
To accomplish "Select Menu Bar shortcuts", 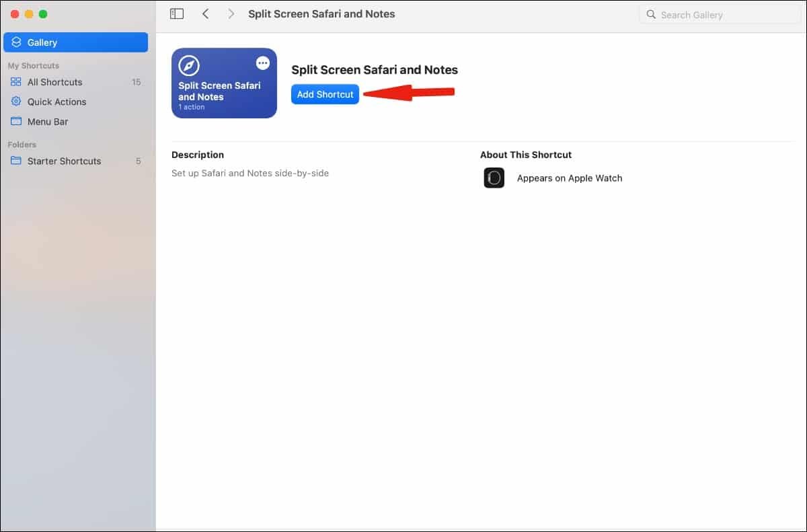I will 75,122.
